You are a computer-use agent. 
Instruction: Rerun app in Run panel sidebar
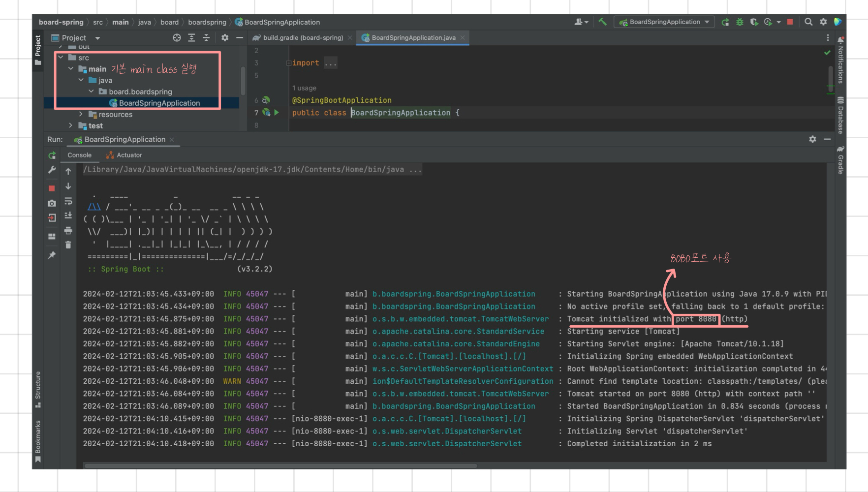(52, 155)
